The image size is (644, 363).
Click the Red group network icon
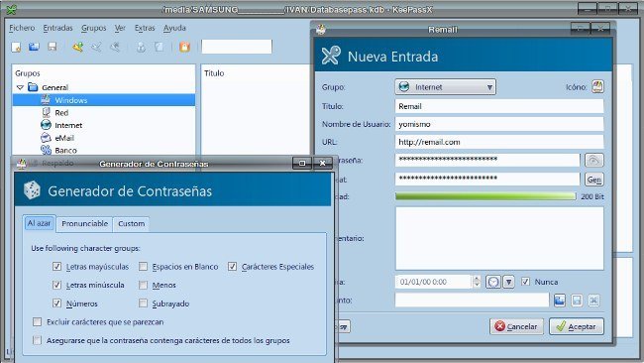(x=46, y=113)
